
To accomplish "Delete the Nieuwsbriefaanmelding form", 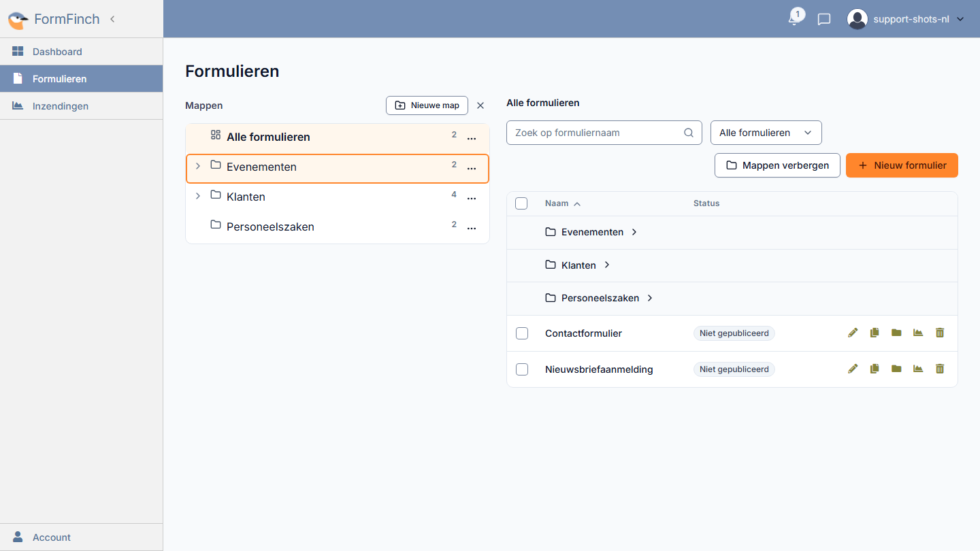I will 940,369.
